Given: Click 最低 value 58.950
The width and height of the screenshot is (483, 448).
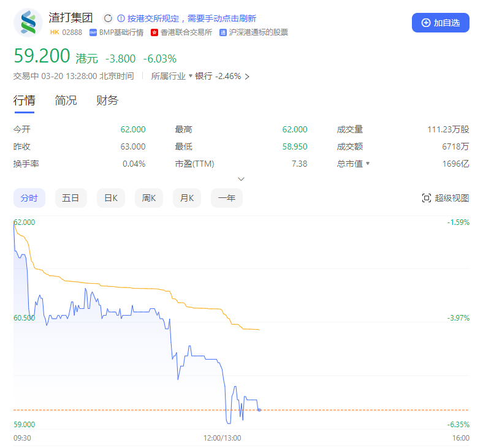Looking at the screenshot, I should pyautogui.click(x=295, y=146).
